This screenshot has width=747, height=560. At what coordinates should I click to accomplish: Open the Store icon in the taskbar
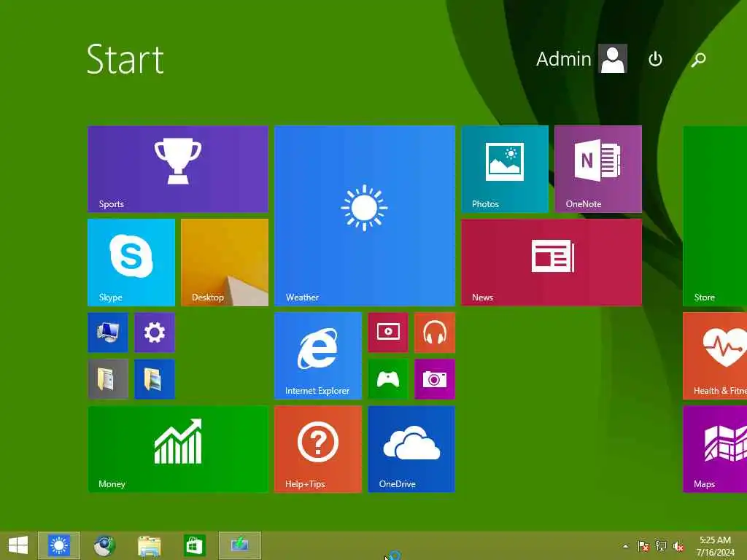(x=194, y=545)
